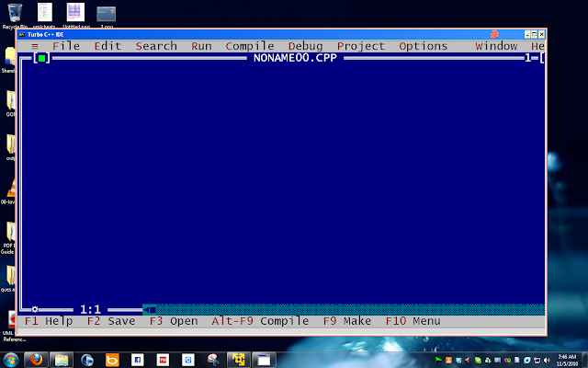
Task: Click the NONAME00.CPP window title
Action: (295, 58)
